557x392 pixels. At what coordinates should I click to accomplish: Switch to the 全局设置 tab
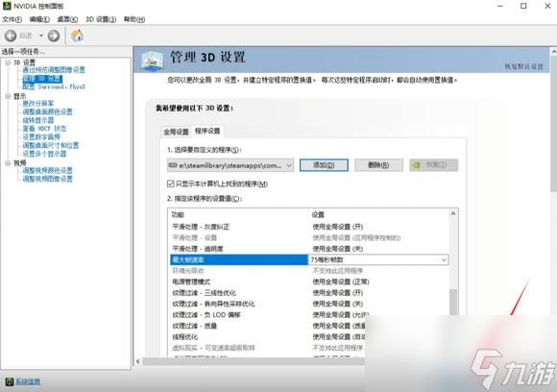[x=176, y=132]
